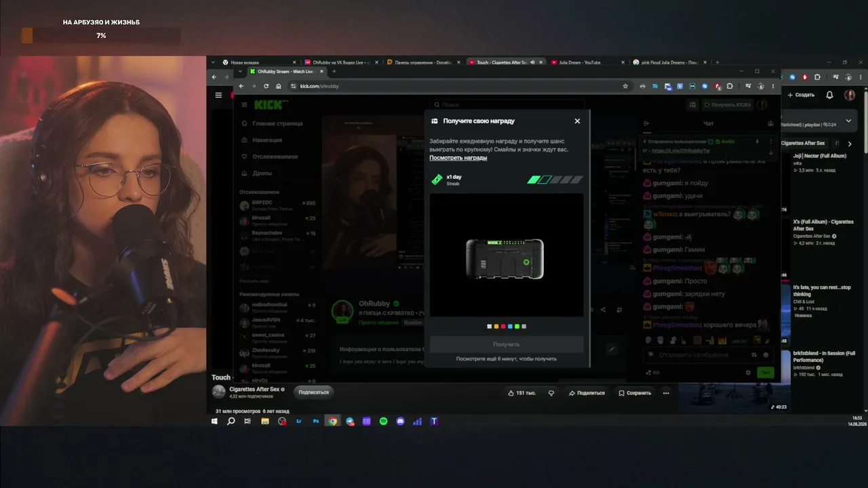Open Spotify from the taskbar

[383, 421]
